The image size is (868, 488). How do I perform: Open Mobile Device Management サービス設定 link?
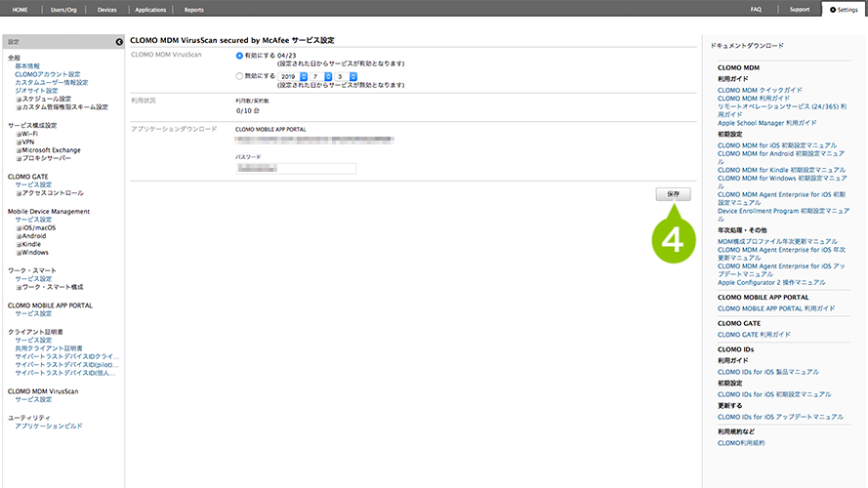pos(33,220)
